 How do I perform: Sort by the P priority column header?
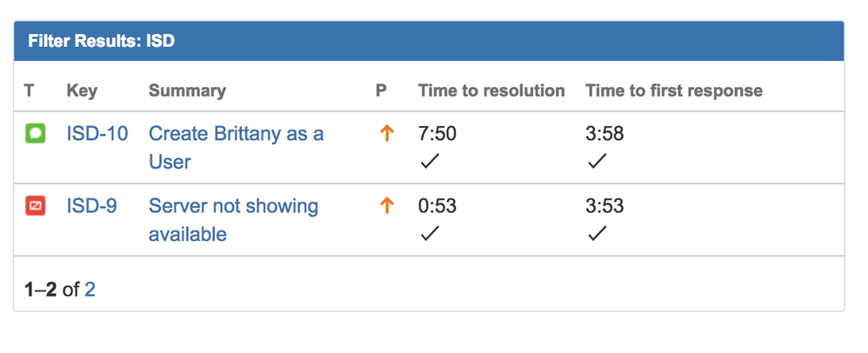click(x=381, y=90)
